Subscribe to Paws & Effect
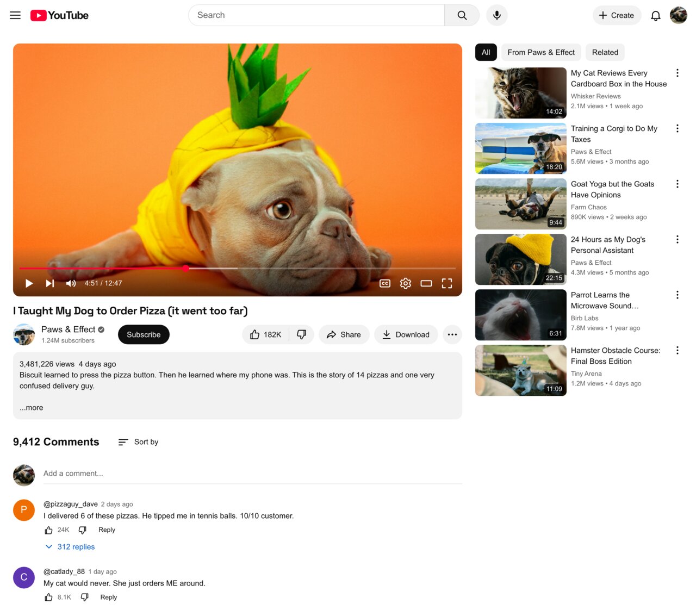This screenshot has width=696, height=616. pos(144,334)
